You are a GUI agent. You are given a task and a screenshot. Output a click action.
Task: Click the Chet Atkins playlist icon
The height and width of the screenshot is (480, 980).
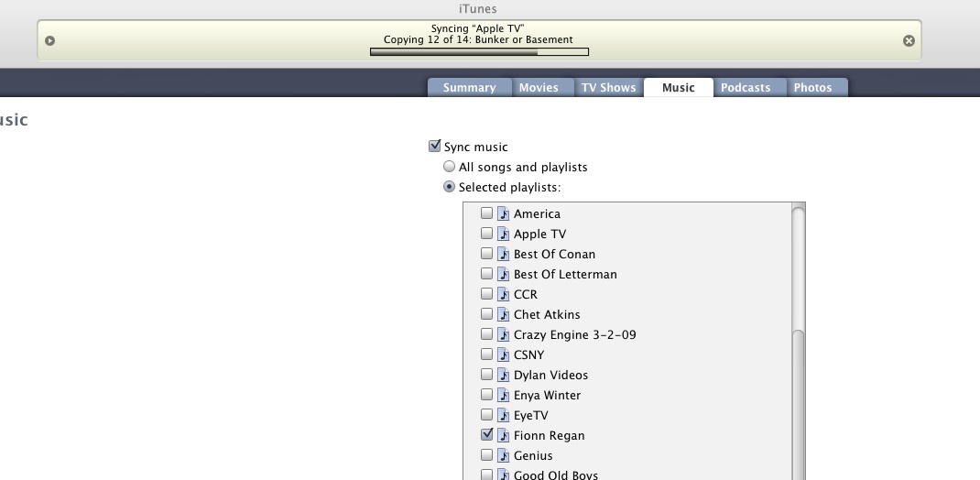(503, 314)
